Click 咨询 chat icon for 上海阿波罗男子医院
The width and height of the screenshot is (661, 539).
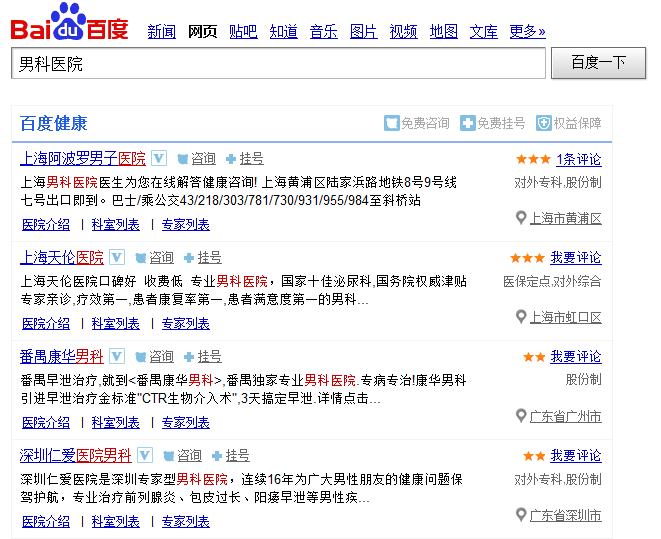[x=183, y=159]
